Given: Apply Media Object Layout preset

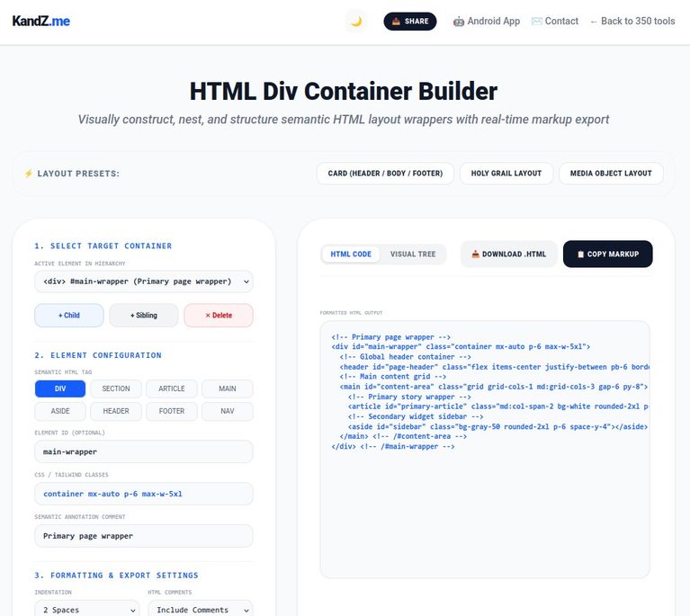Looking at the screenshot, I should point(611,174).
